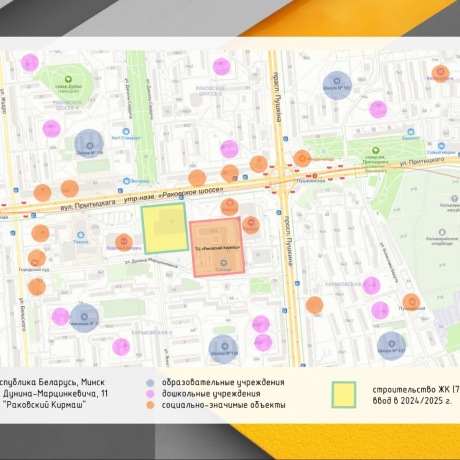This screenshot has height=460, width=460.
Task: Open the Пушкинская metro station icon
Action: point(314,176)
